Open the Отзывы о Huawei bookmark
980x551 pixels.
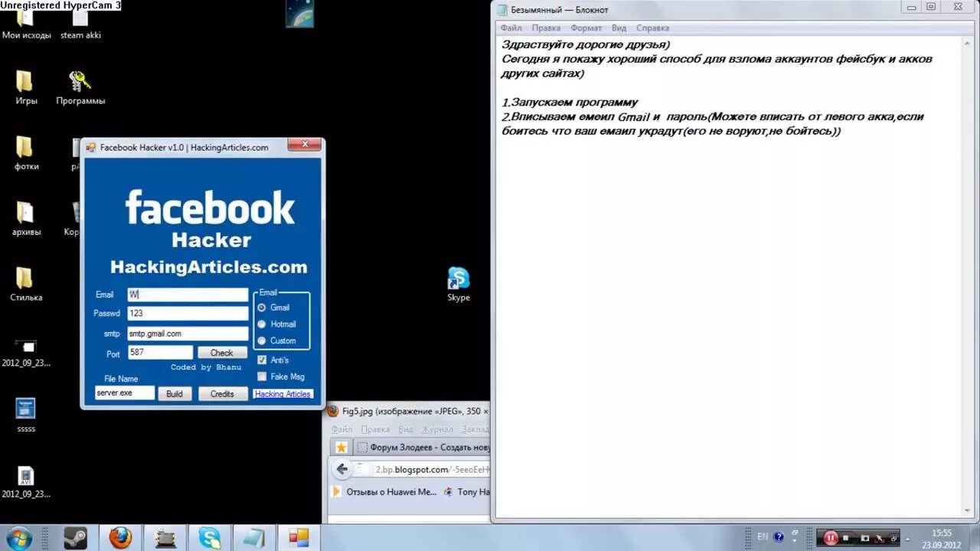click(x=385, y=492)
